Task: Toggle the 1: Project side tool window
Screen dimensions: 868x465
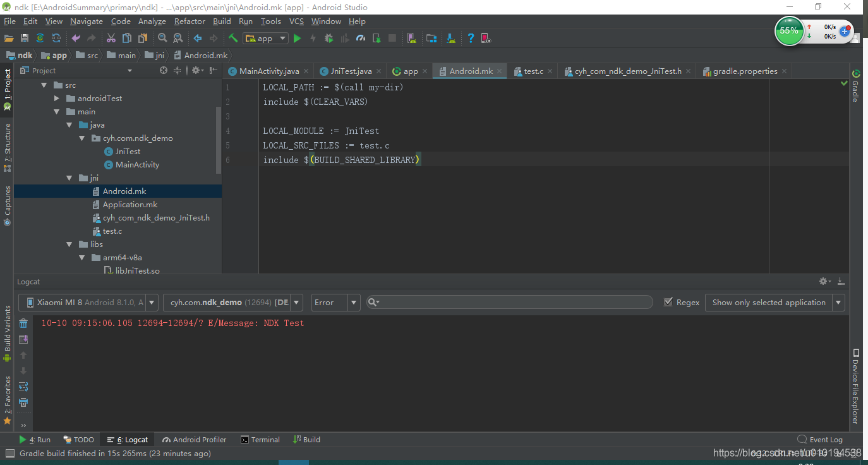Action: [x=8, y=89]
